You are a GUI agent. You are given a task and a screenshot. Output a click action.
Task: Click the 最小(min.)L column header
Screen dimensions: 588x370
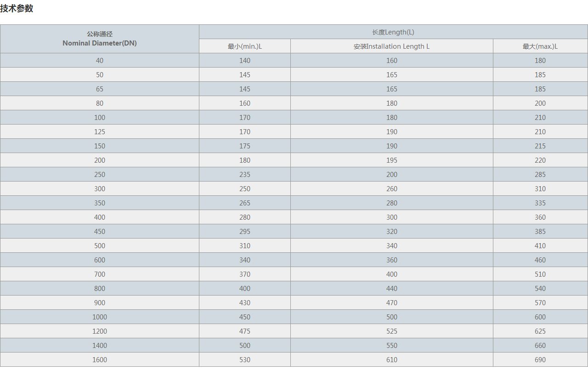(245, 46)
